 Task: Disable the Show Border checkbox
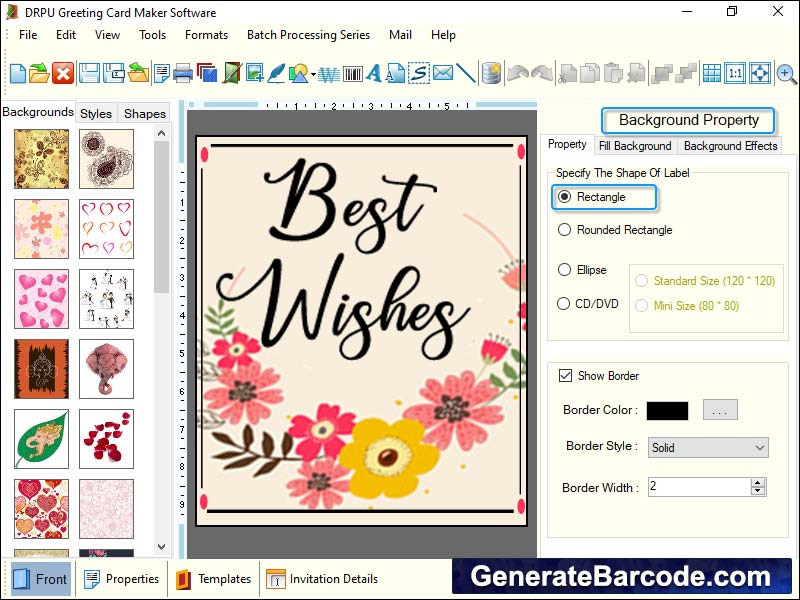566,375
